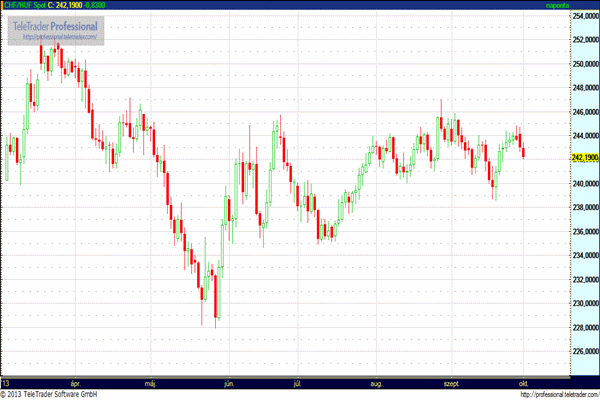Click the 2013 TeleTrader Software GmbH copyright text

60,394
